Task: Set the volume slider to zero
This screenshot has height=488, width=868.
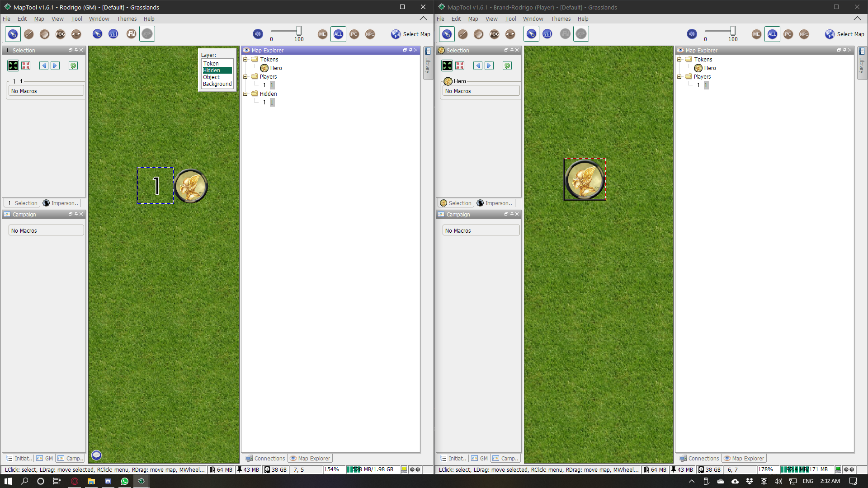Action: coord(271,32)
